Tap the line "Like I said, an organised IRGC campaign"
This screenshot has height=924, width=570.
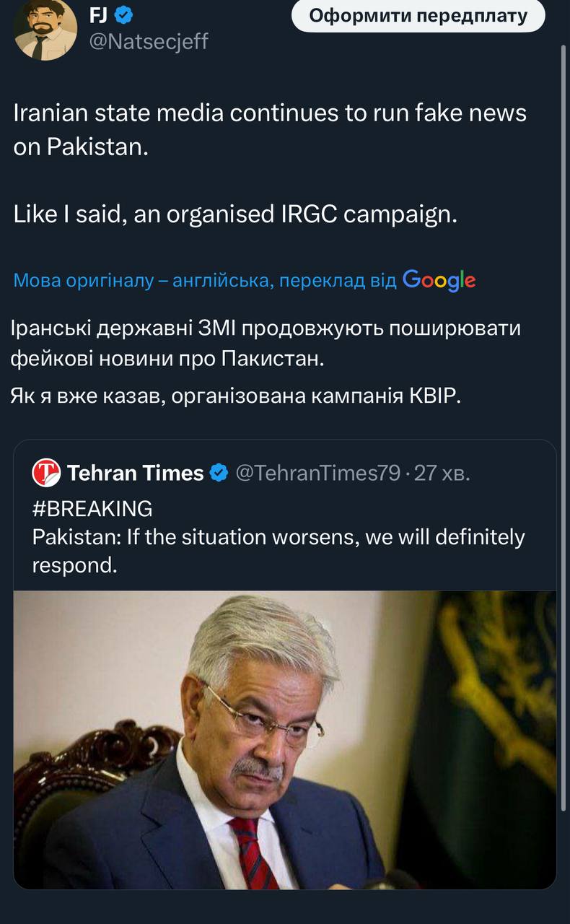(x=235, y=214)
